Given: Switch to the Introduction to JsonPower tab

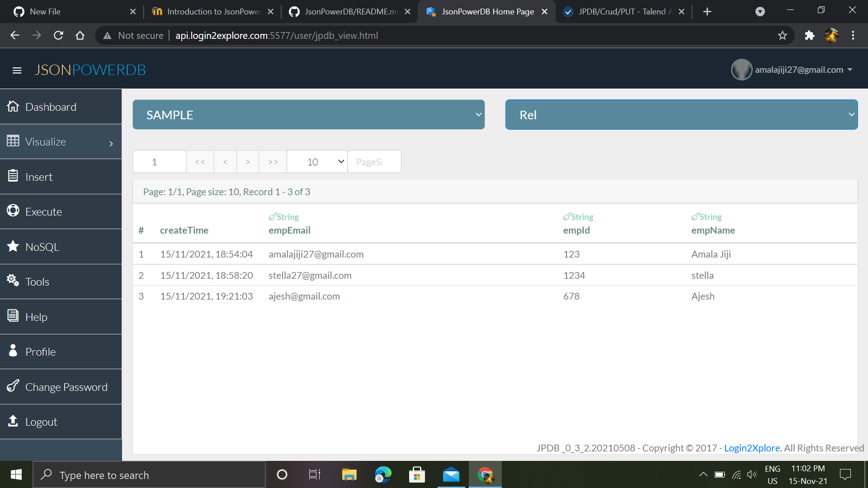Looking at the screenshot, I should pos(212,11).
